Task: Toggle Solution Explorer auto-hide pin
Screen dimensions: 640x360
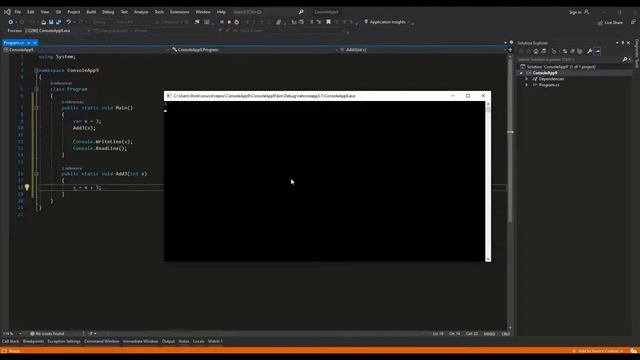Action: [x=622, y=42]
